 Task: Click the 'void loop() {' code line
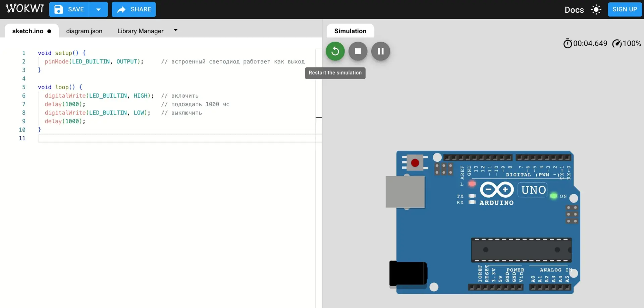60,87
